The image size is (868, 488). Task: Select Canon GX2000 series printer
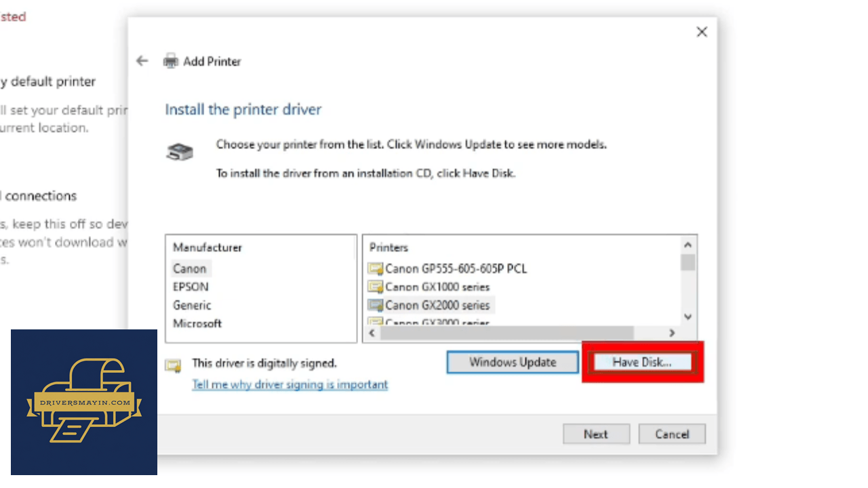pos(431,305)
